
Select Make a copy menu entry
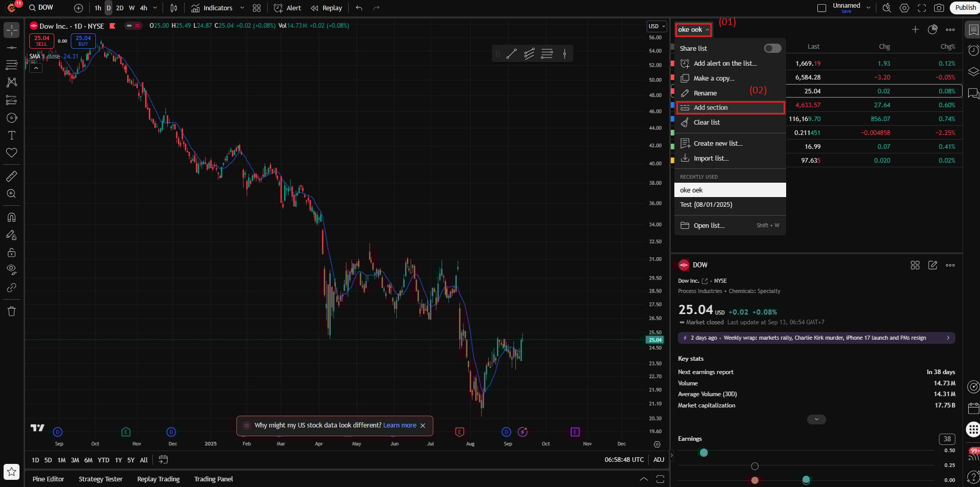tap(730, 78)
